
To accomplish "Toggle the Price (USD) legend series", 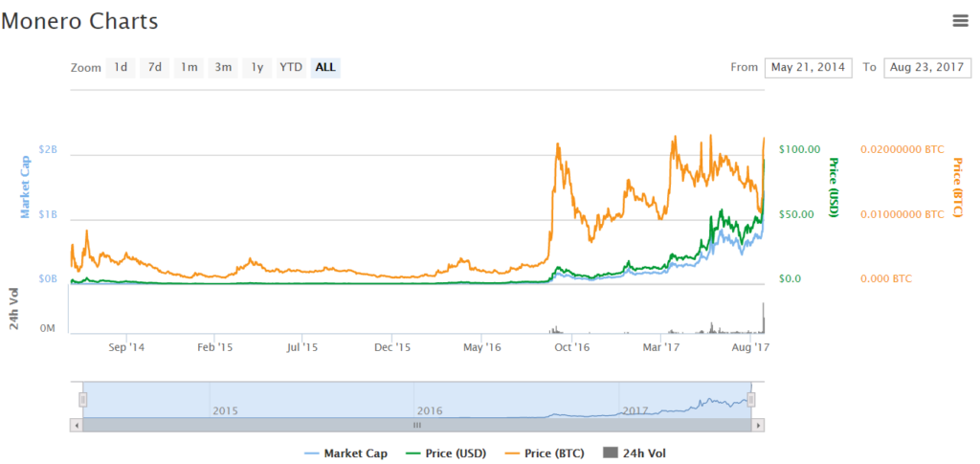I will (446, 453).
